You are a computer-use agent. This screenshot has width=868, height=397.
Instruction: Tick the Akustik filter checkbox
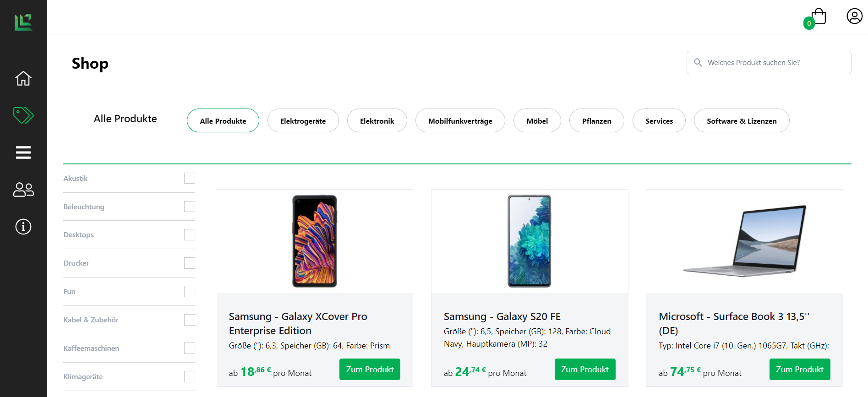(190, 178)
